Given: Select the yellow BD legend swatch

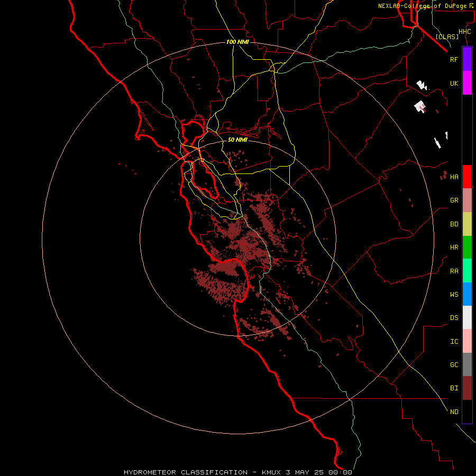Looking at the screenshot, I should point(467,224).
